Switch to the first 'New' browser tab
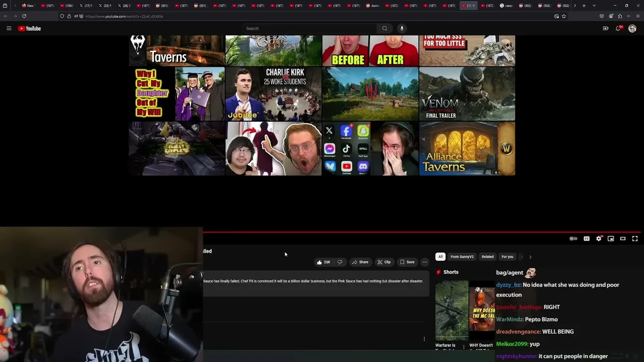Screen dimensions: 644x362 click(28, 6)
